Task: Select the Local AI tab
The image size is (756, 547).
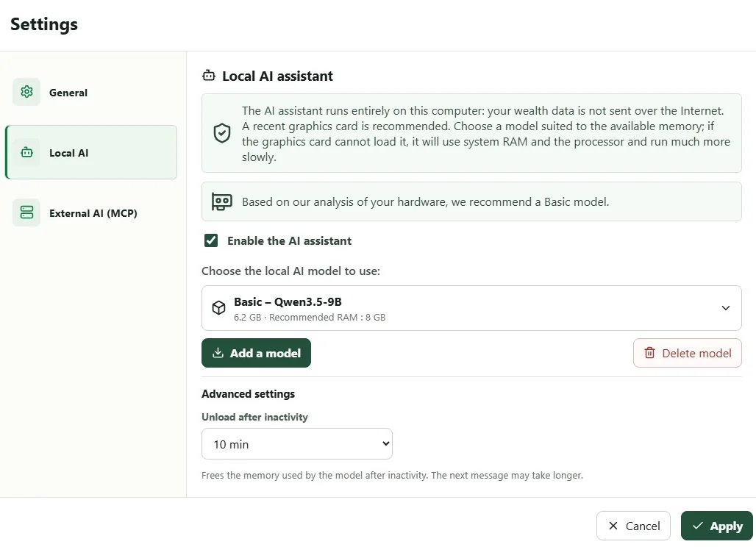Action: 91,152
